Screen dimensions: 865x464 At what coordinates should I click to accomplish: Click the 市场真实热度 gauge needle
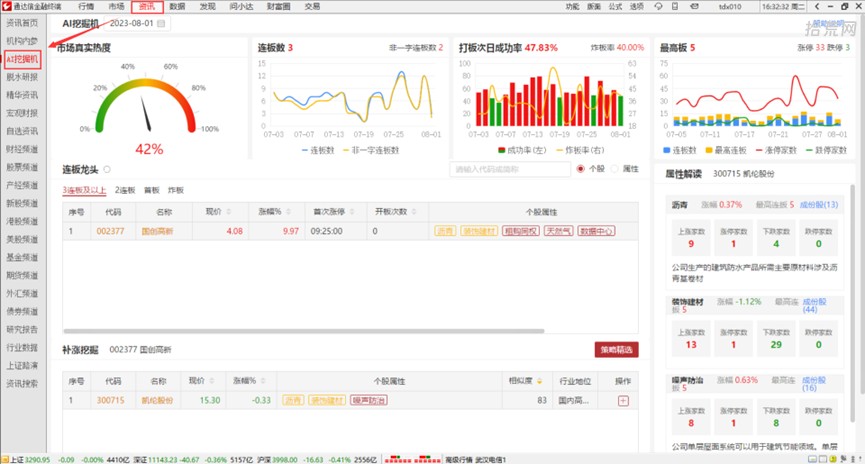point(146,114)
